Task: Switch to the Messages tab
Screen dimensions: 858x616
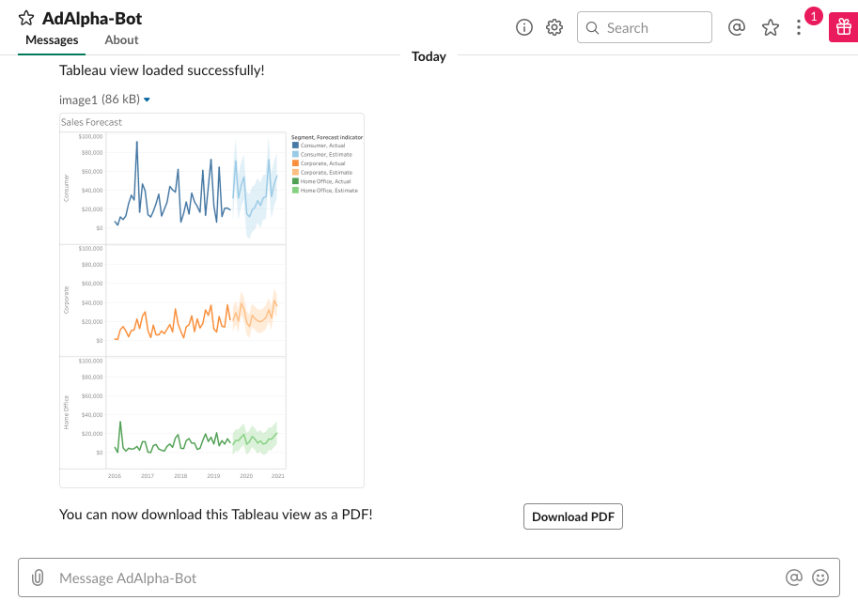Action: pyautogui.click(x=52, y=40)
